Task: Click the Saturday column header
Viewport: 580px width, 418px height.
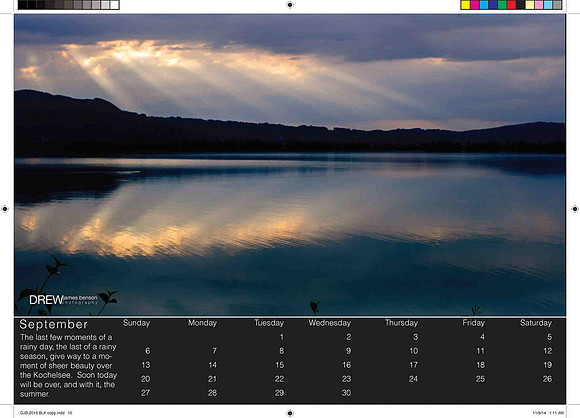Action: point(536,323)
